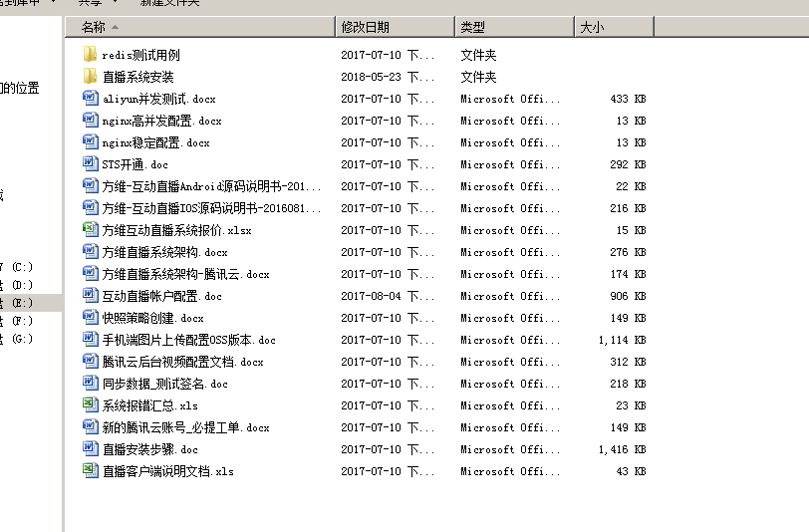Sort files by the 大小 column header
809x532 pixels.
coord(614,27)
